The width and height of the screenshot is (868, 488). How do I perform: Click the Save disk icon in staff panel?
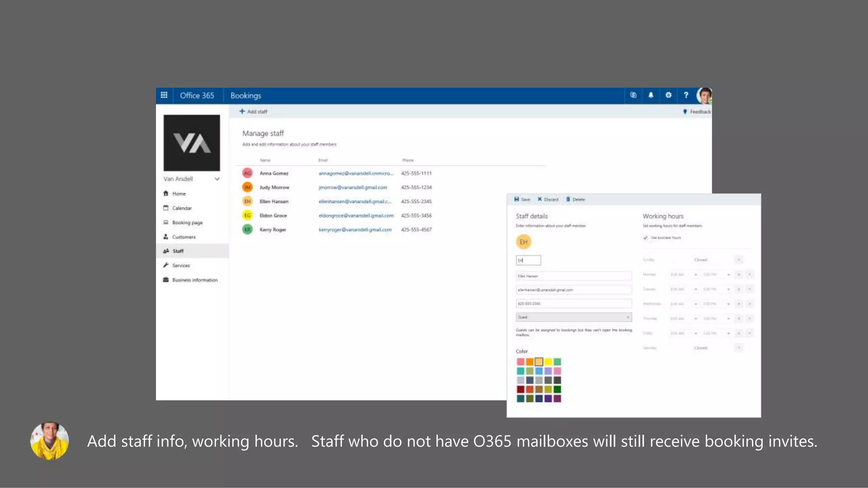pos(517,199)
